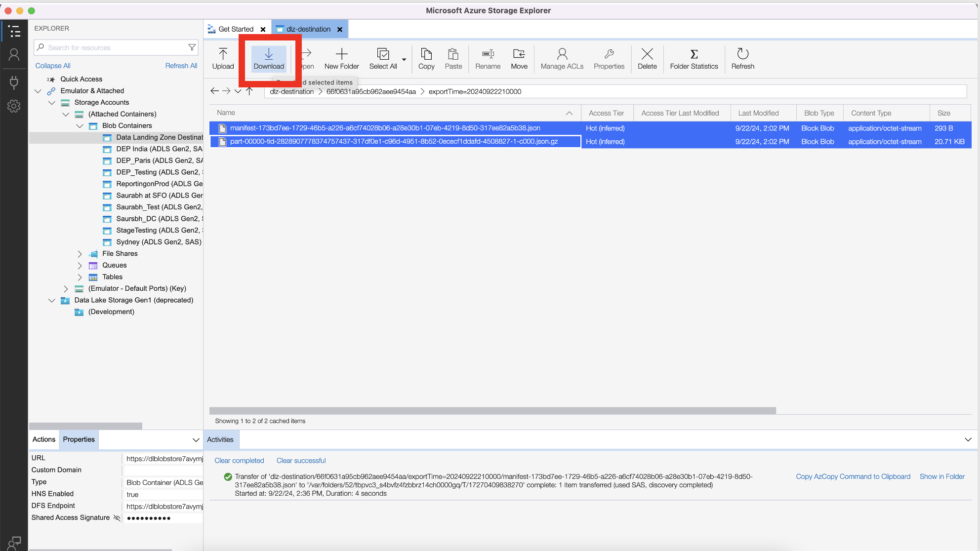Switch to the Actions tab

click(x=44, y=439)
